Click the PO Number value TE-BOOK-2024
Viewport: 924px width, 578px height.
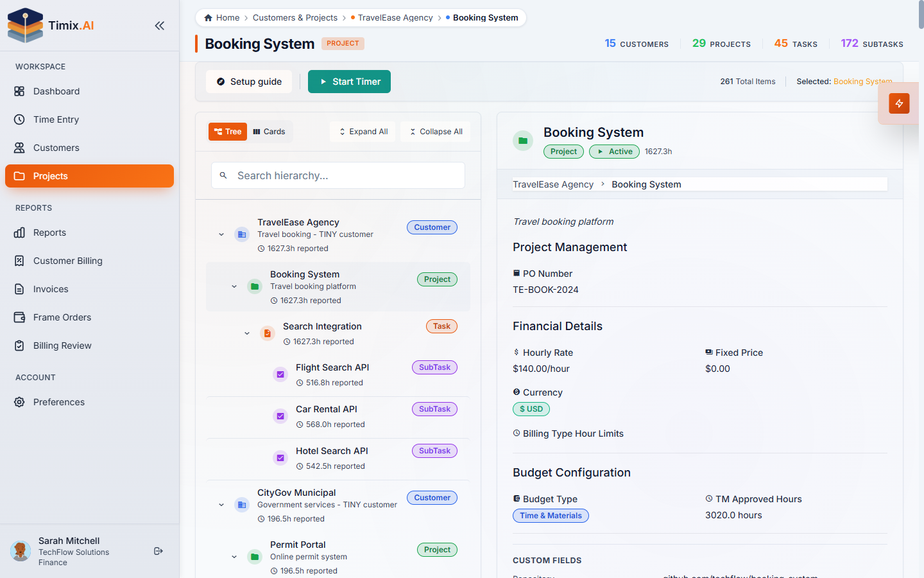click(x=545, y=290)
